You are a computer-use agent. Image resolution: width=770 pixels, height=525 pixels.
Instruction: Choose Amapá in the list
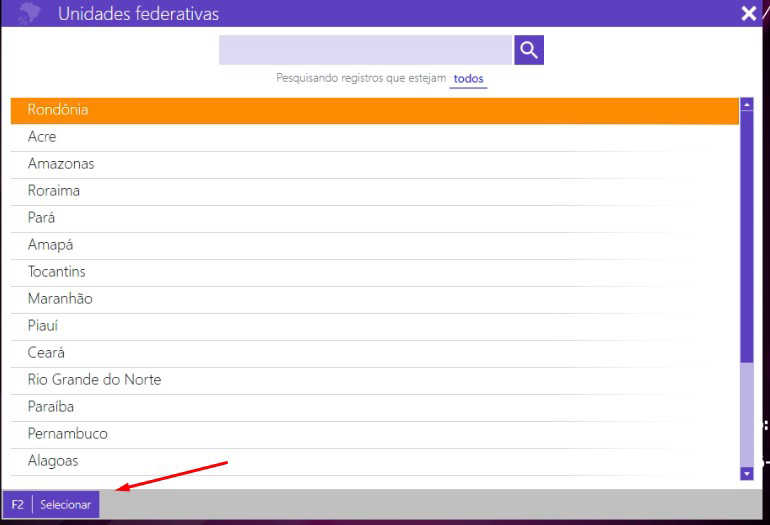pyautogui.click(x=375, y=245)
